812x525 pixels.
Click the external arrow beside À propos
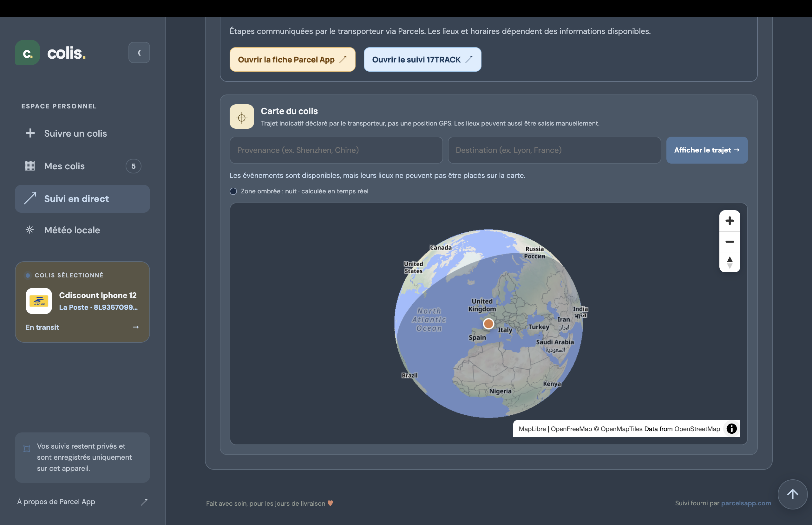click(144, 502)
